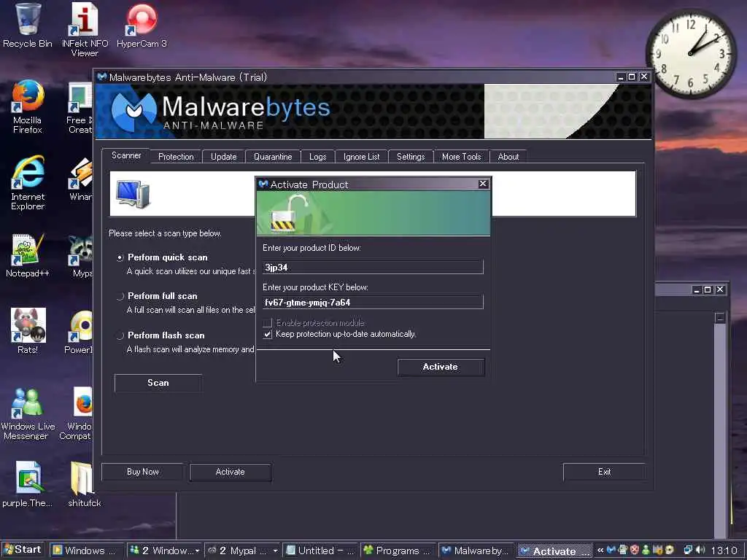747x560 pixels.
Task: Uncheck Keep protection up-to-date automatically
Action: [267, 334]
